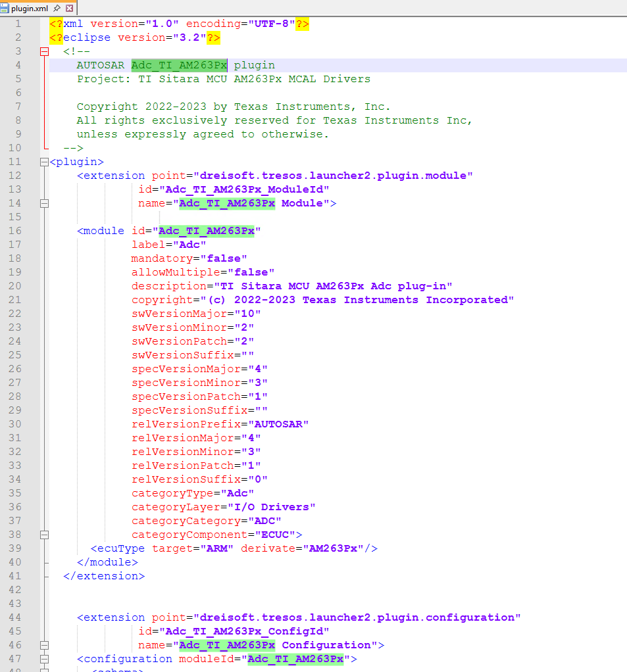Click the specVersionMinor="3" attribute
The image size is (627, 672).
coord(199,383)
